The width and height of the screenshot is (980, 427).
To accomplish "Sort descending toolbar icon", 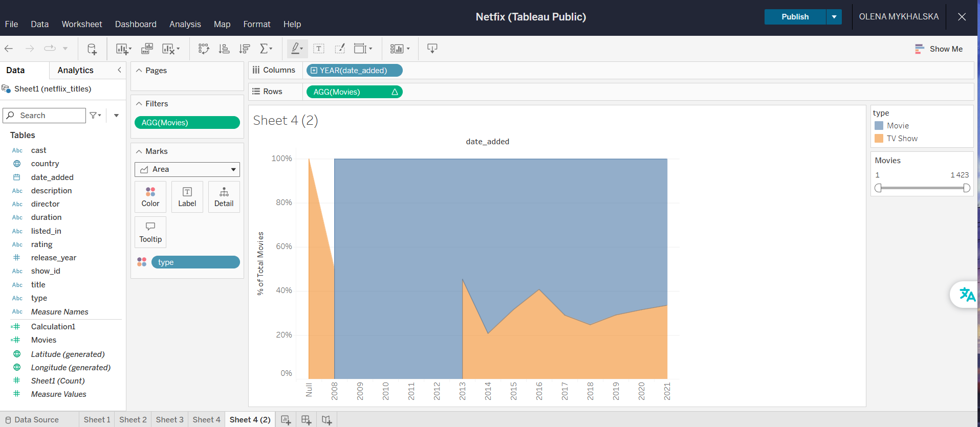I will [x=245, y=49].
